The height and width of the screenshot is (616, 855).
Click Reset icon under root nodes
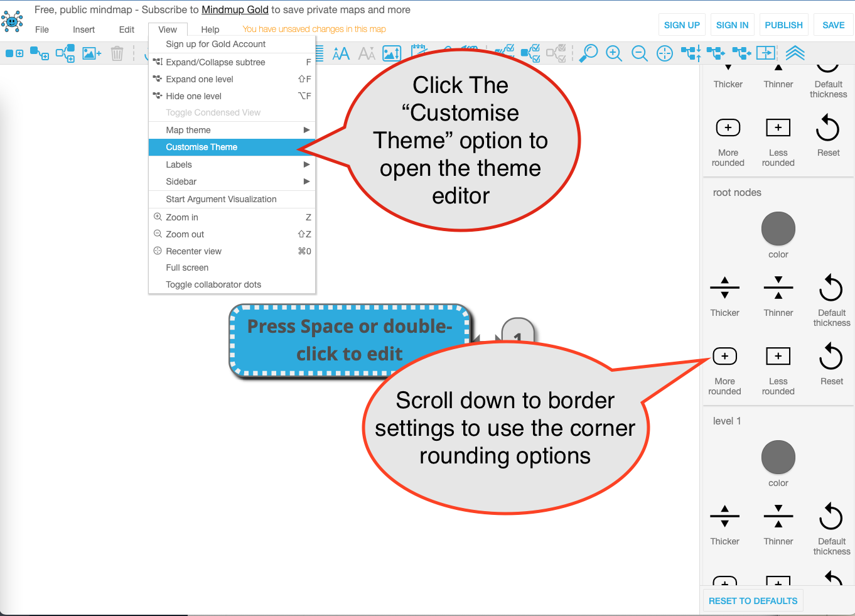tap(831, 356)
